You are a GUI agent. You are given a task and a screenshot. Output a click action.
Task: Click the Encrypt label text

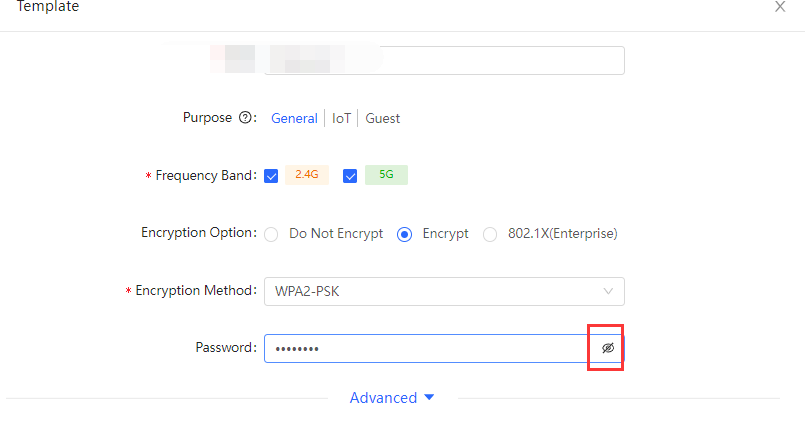point(445,234)
